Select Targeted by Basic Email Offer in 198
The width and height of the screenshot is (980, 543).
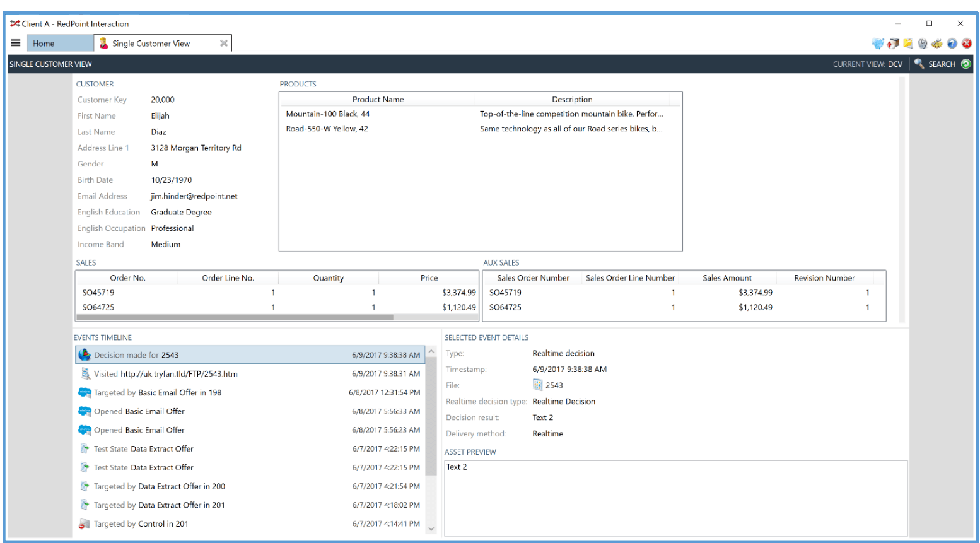[x=250, y=392]
